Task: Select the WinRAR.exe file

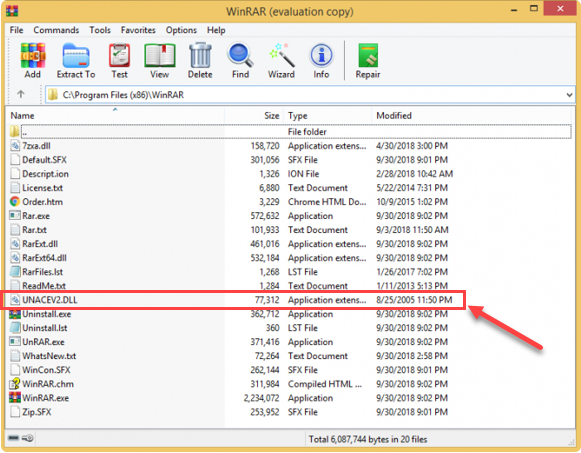Action: point(46,398)
